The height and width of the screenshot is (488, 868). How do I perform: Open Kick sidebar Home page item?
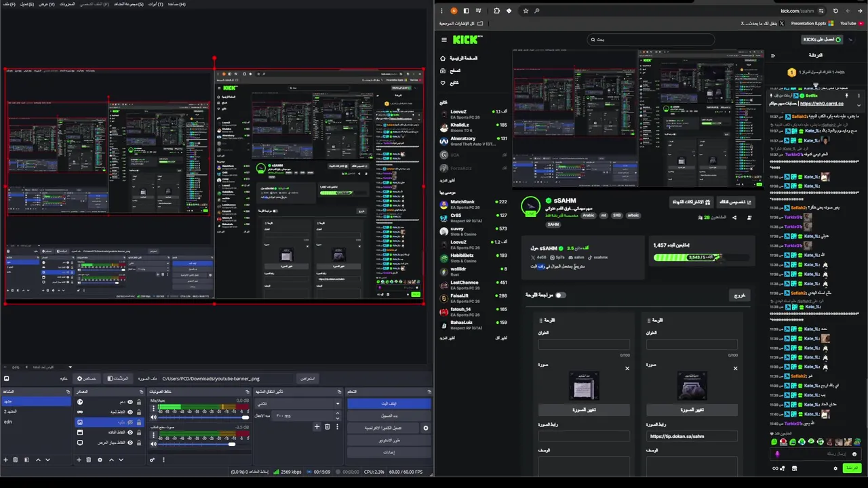(459, 58)
